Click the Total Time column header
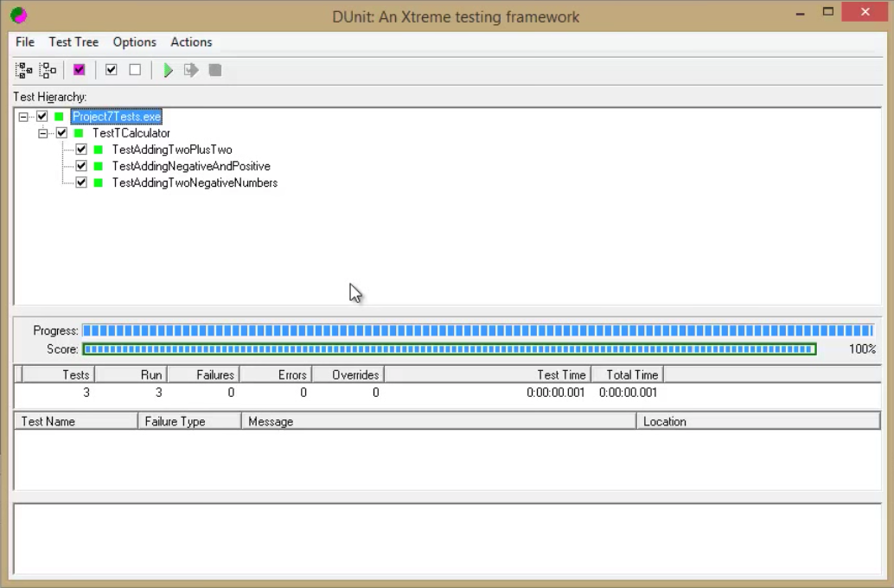 tap(627, 374)
